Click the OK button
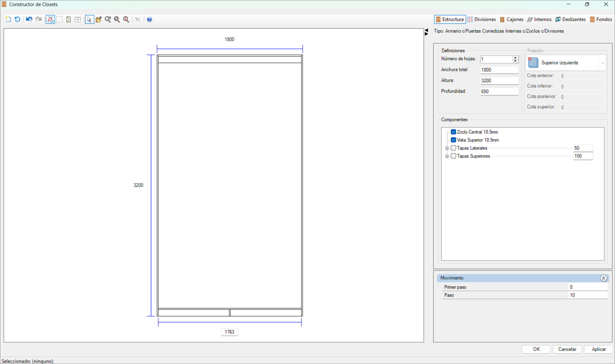615x364 pixels. 536,349
